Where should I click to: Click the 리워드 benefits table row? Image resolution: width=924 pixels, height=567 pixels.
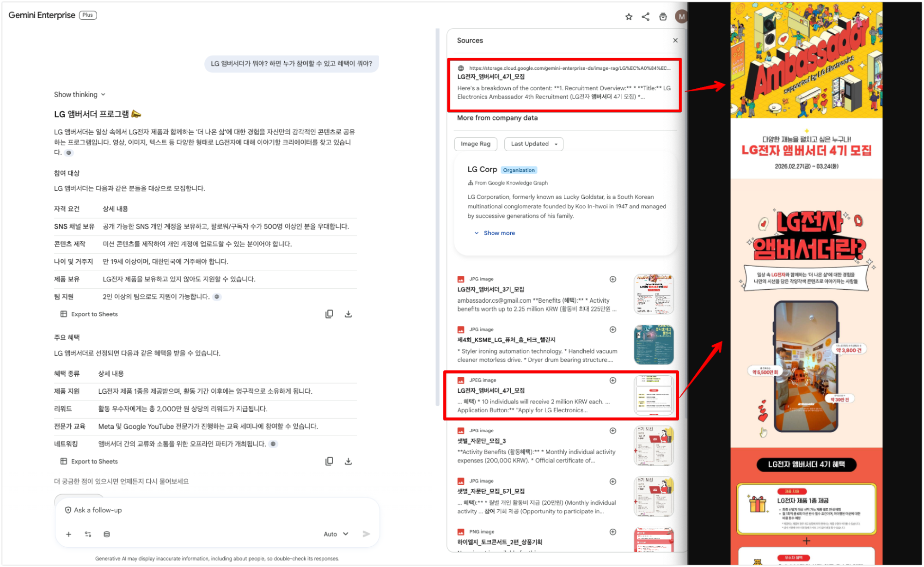point(205,409)
